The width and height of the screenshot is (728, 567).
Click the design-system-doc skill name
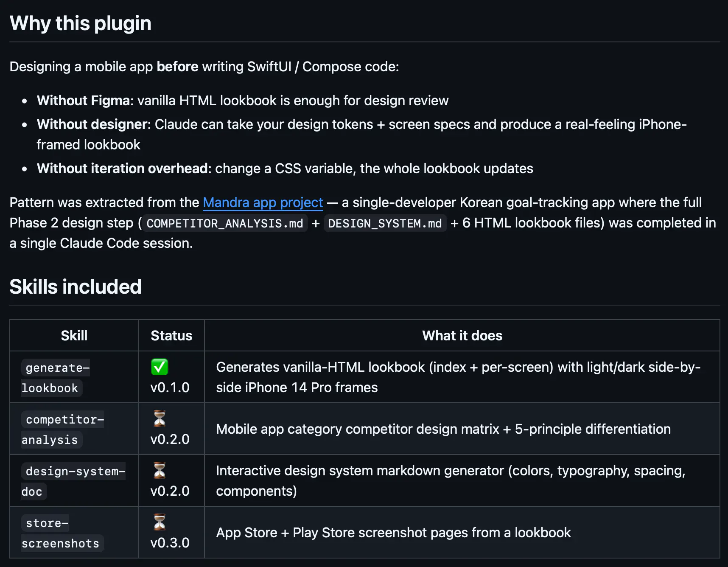73,481
